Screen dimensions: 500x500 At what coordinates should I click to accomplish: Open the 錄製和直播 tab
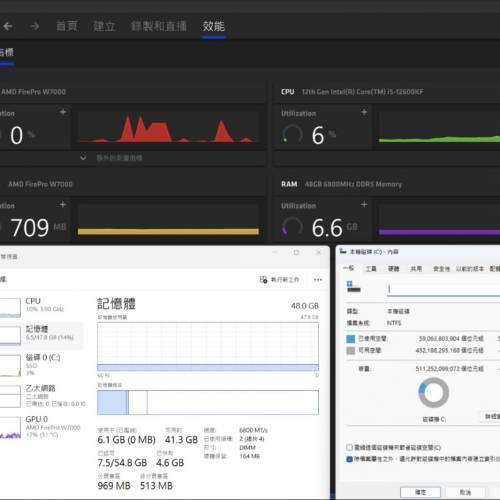coord(159,26)
